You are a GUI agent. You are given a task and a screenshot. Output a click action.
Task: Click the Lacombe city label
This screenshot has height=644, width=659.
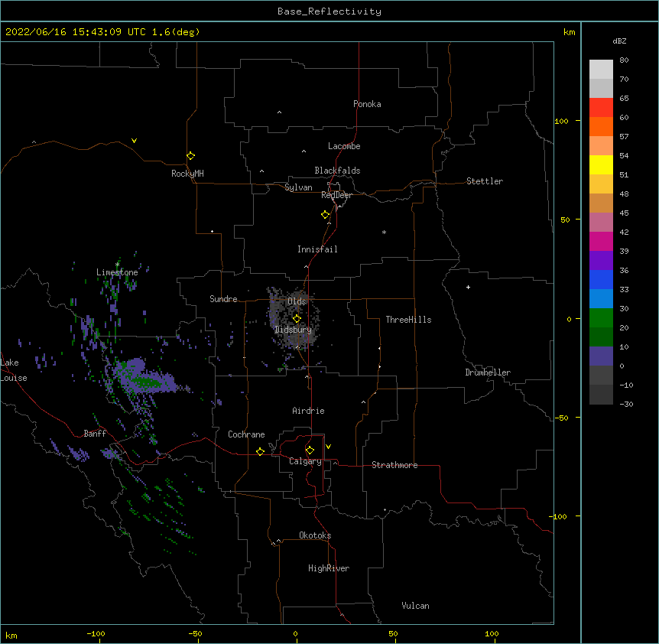click(344, 146)
